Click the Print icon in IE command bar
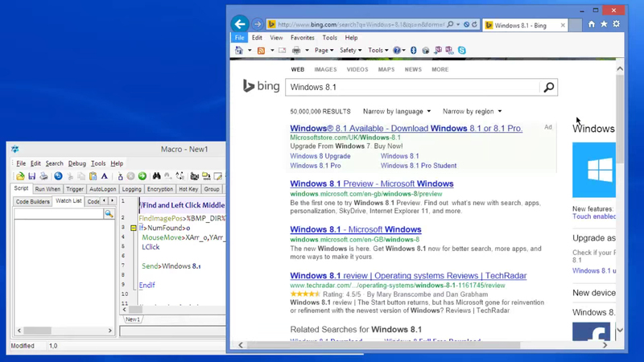The height and width of the screenshot is (362, 644). click(x=296, y=51)
